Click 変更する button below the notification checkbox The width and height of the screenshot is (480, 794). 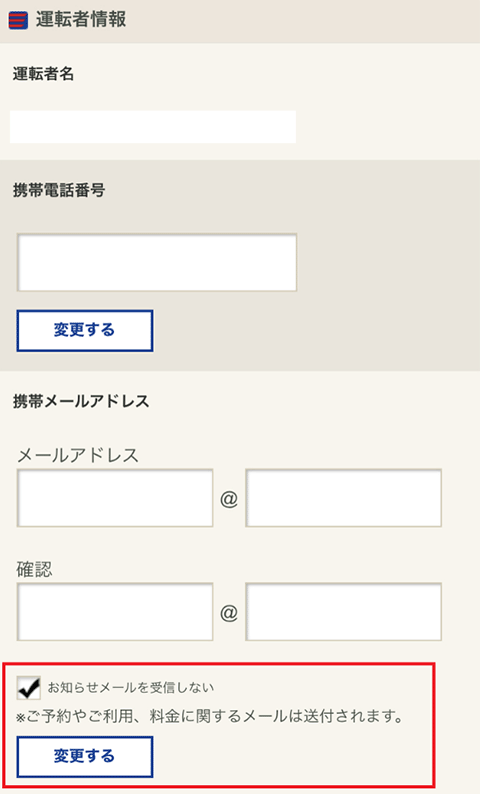tap(85, 757)
